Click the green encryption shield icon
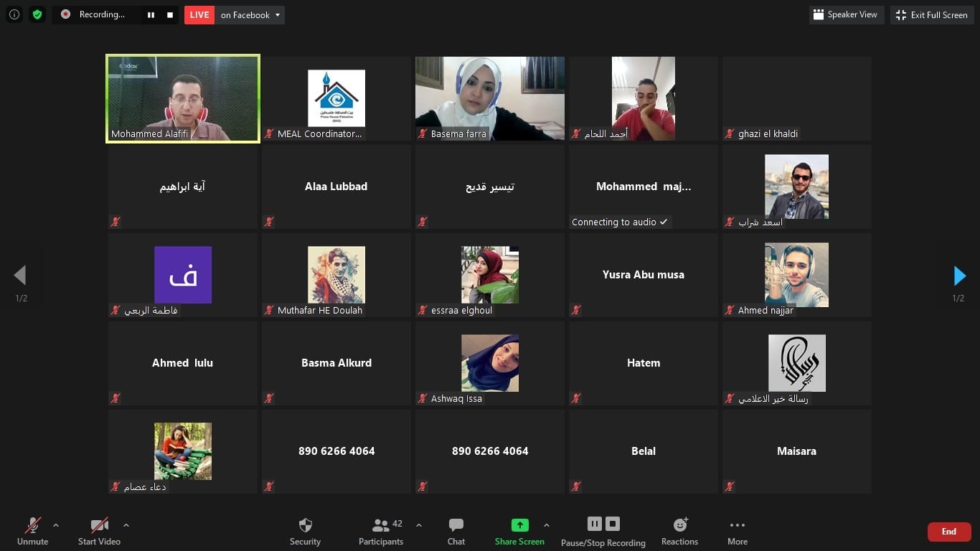The image size is (980, 551). [37, 14]
